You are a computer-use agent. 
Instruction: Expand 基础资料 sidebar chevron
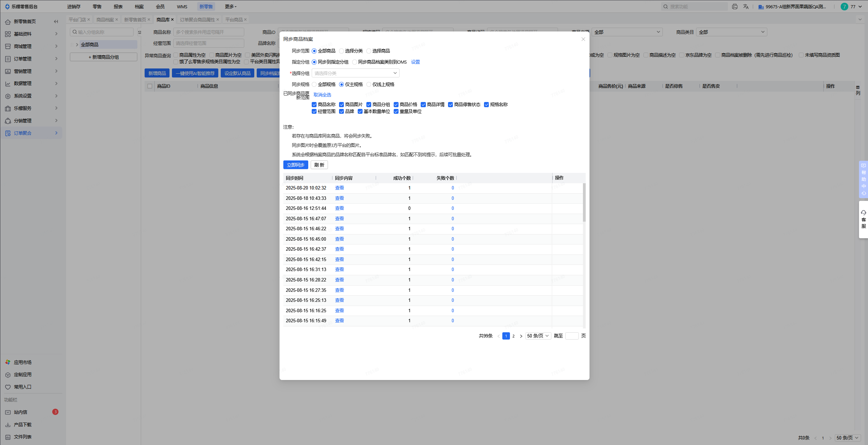point(56,34)
